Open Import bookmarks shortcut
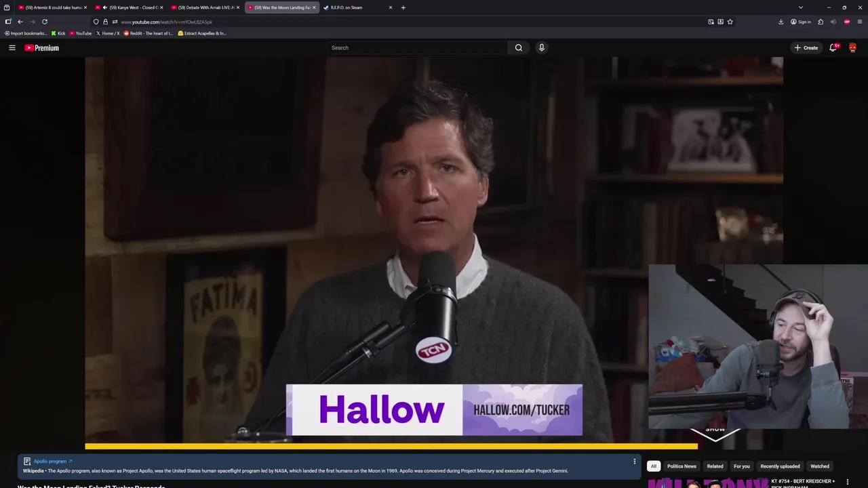This screenshot has width=868, height=488. (26, 33)
